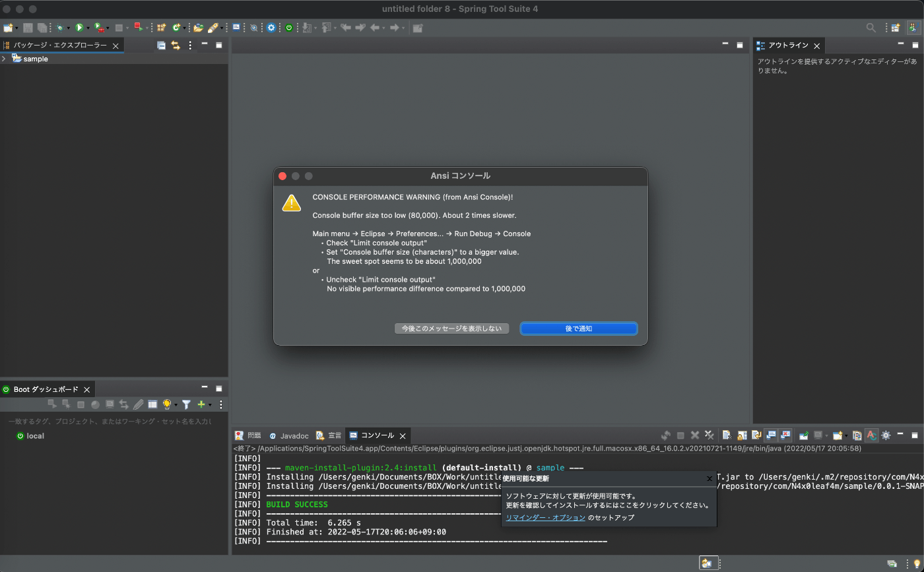This screenshot has width=924, height=572.
Task: Click the green plus icon in Boot Dashboard
Action: (x=201, y=404)
